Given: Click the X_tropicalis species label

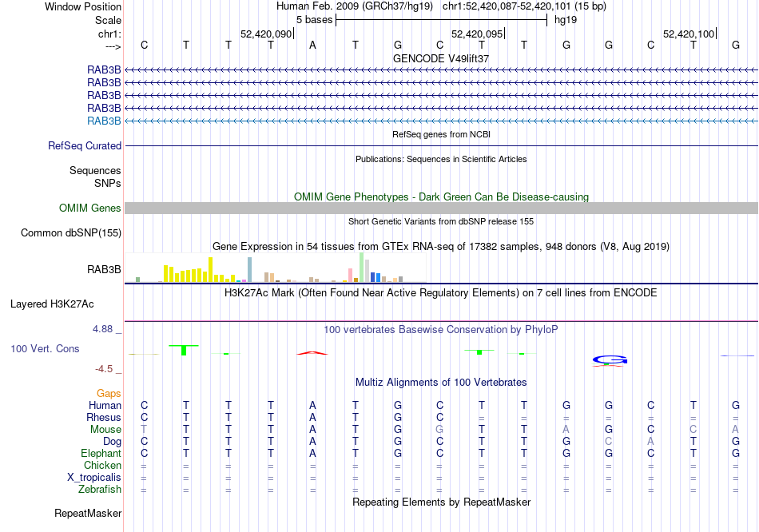Looking at the screenshot, I should (x=94, y=478).
